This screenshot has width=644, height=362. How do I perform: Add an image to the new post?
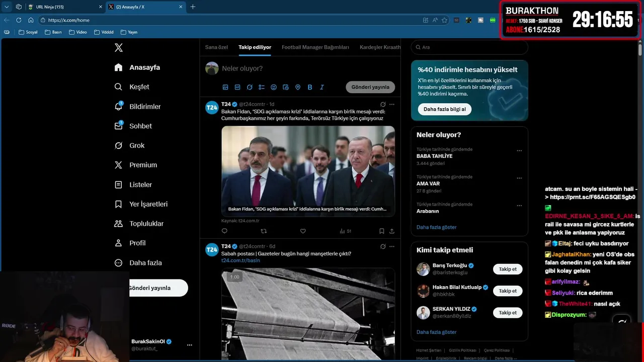tap(225, 87)
